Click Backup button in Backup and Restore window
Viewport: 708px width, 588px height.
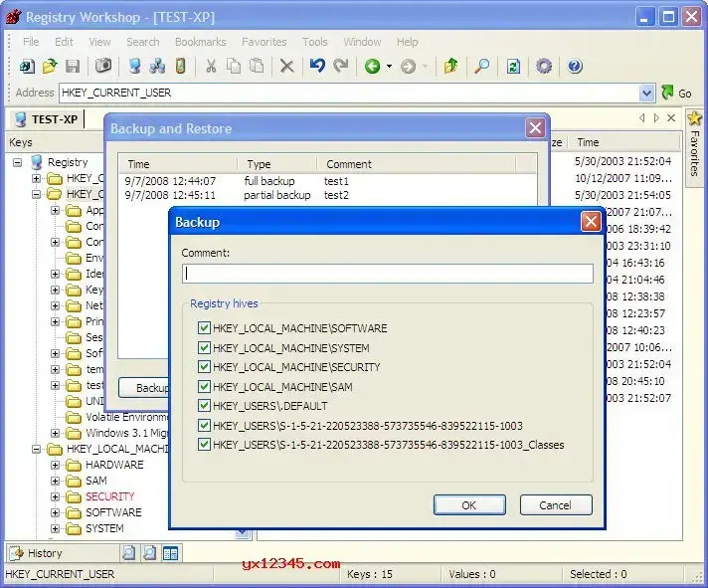pos(144,388)
